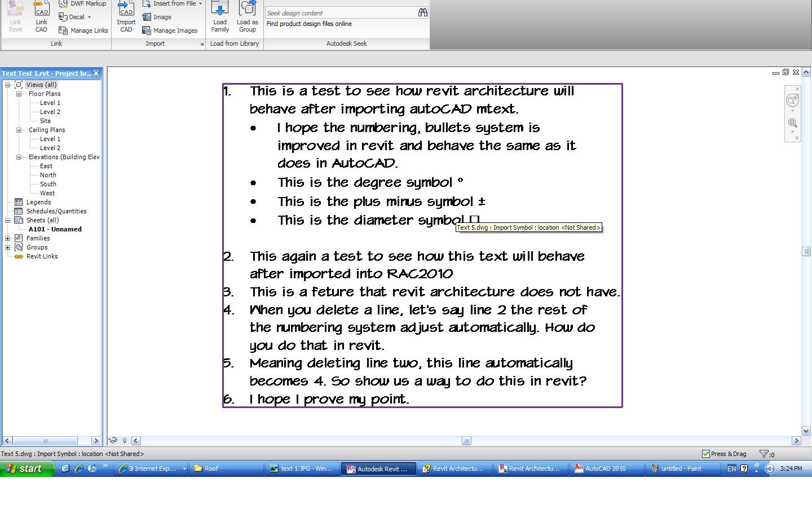Open the Manage Images tool
Image resolution: width=812 pixels, height=508 pixels.
(x=147, y=30)
